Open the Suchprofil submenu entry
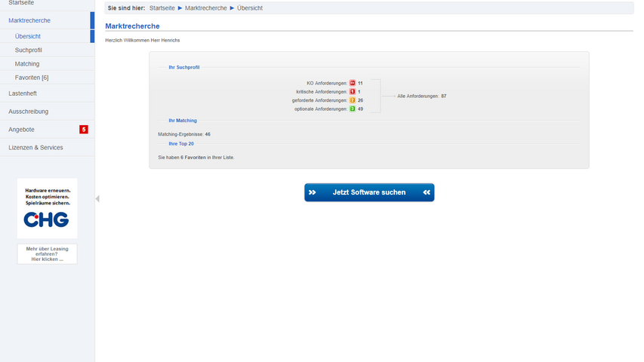This screenshot has height=362, width=644. [x=29, y=50]
